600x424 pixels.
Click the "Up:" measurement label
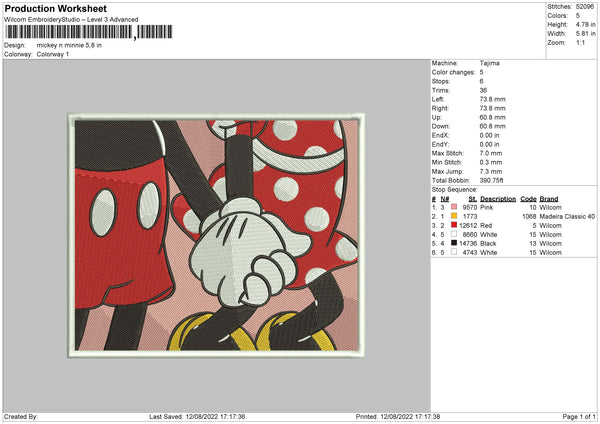point(437,117)
